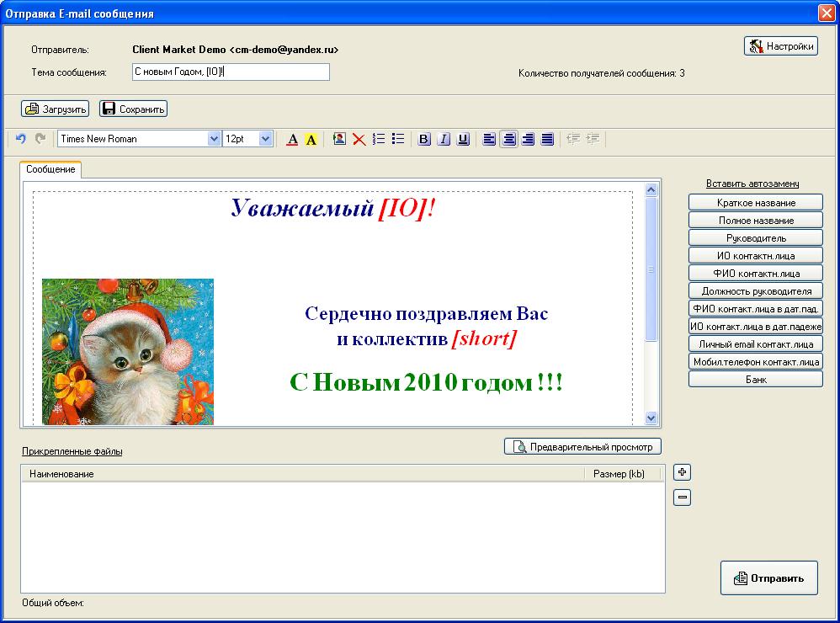The width and height of the screenshot is (840, 623).
Task: Click the red [short] placeholder text
Action: [484, 338]
